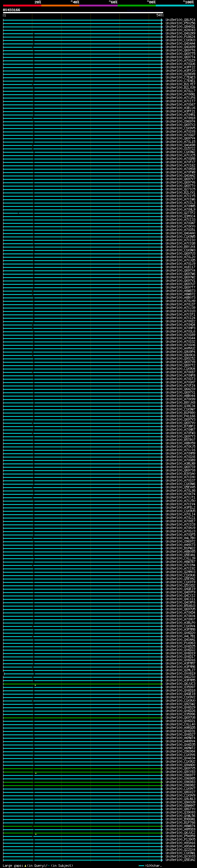Click the yellow gap triangle in the bottom legend

point(25,866)
